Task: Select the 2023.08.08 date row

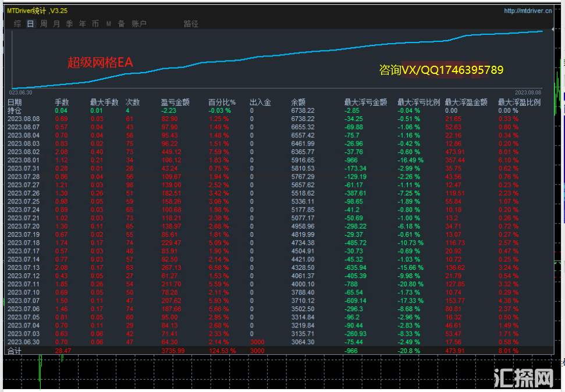Action: [x=23, y=119]
